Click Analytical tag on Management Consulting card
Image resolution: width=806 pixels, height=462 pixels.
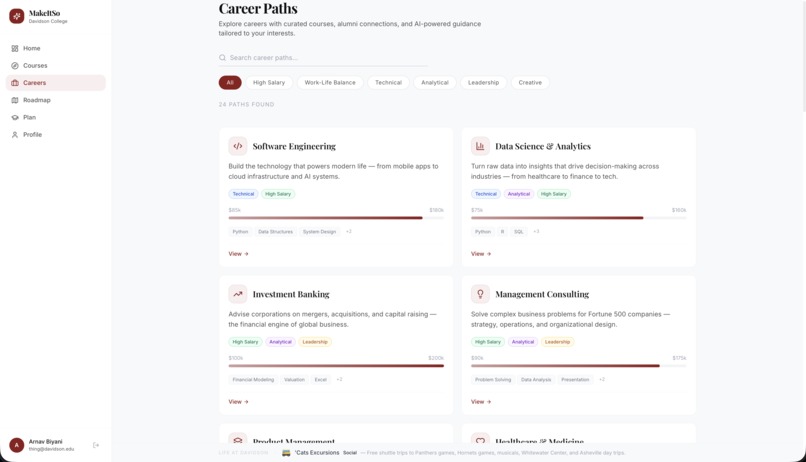point(523,342)
